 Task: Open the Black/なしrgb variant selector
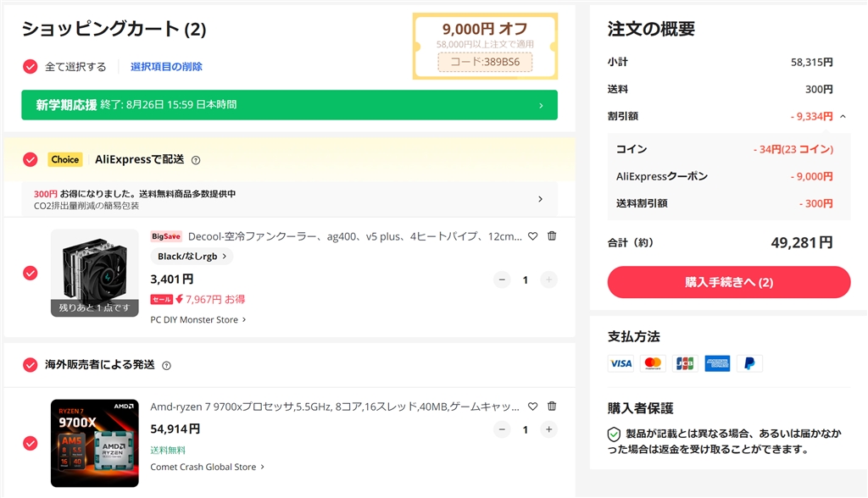click(x=192, y=256)
